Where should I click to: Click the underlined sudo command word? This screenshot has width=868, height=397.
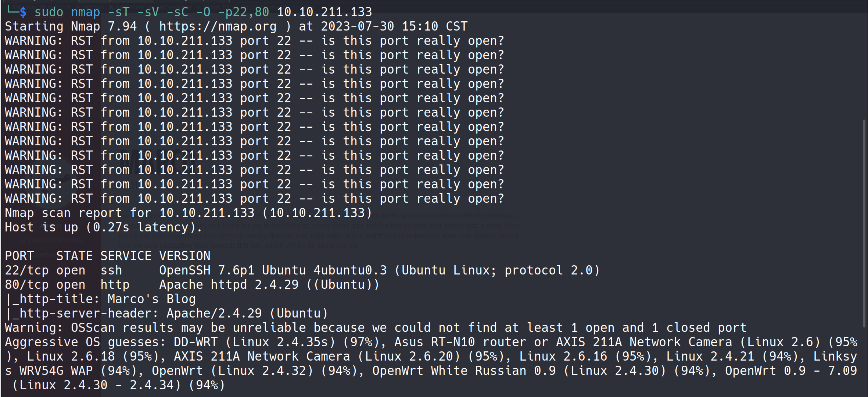pos(49,12)
